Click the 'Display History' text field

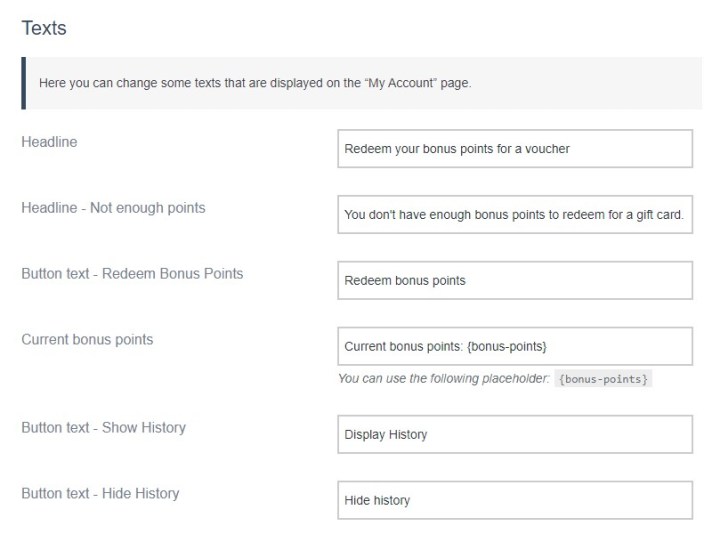515,434
